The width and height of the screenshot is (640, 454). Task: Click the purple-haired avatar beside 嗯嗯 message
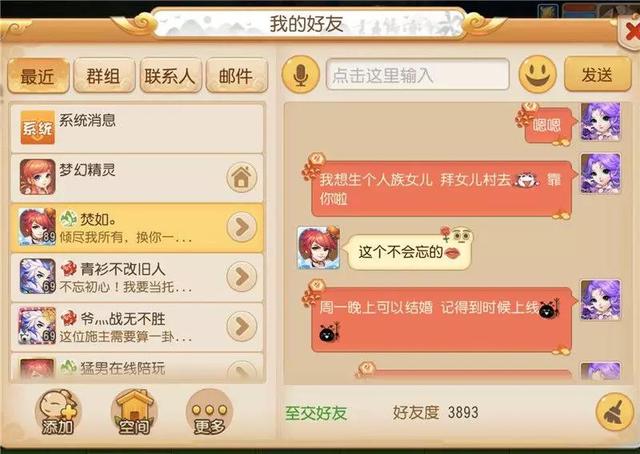(x=600, y=122)
